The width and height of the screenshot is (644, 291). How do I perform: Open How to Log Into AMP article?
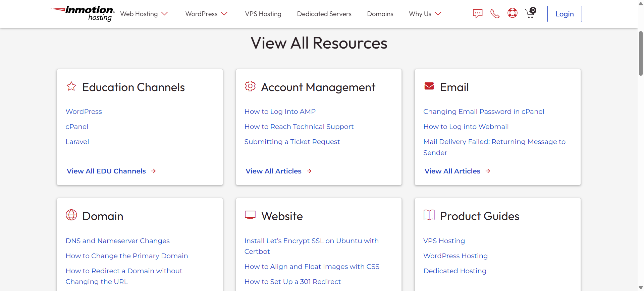280,112
